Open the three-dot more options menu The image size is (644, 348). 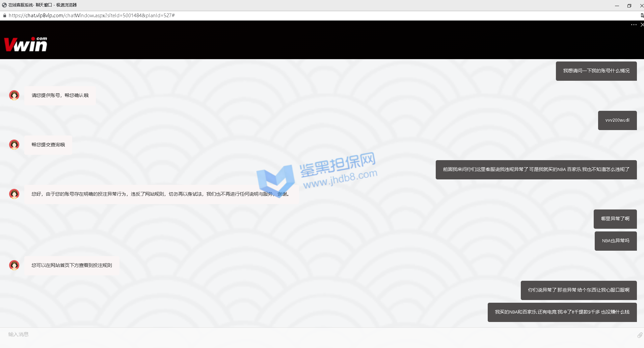coord(634,25)
